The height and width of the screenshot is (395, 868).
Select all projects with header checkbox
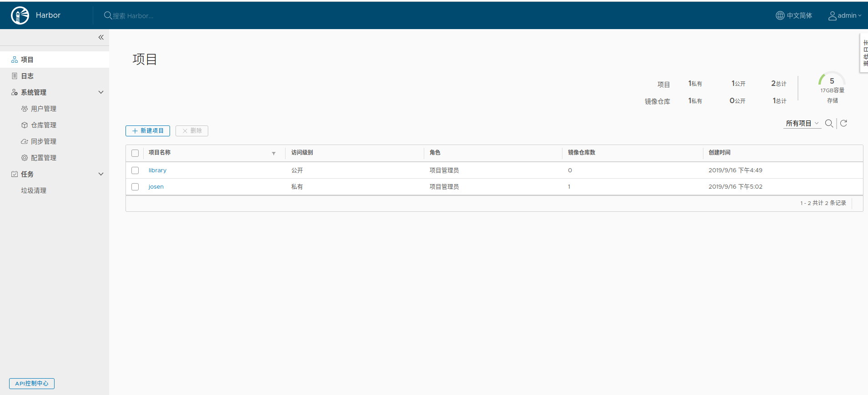[135, 153]
